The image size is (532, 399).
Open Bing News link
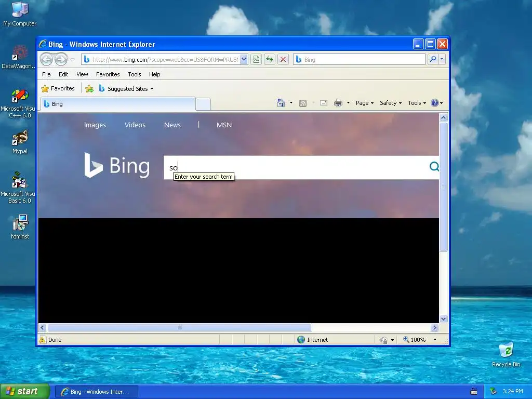172,125
